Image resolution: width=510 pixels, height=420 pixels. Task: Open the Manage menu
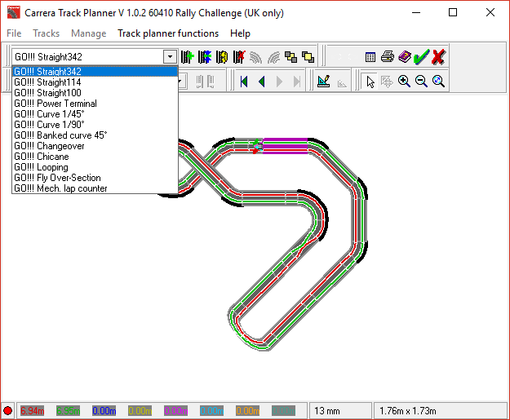click(89, 33)
